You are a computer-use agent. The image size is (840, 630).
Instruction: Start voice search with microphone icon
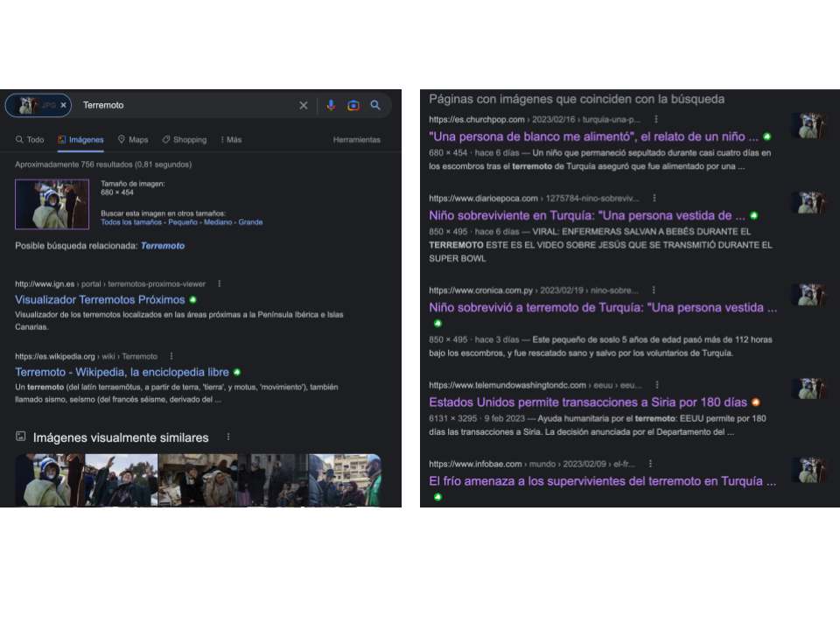[331, 105]
